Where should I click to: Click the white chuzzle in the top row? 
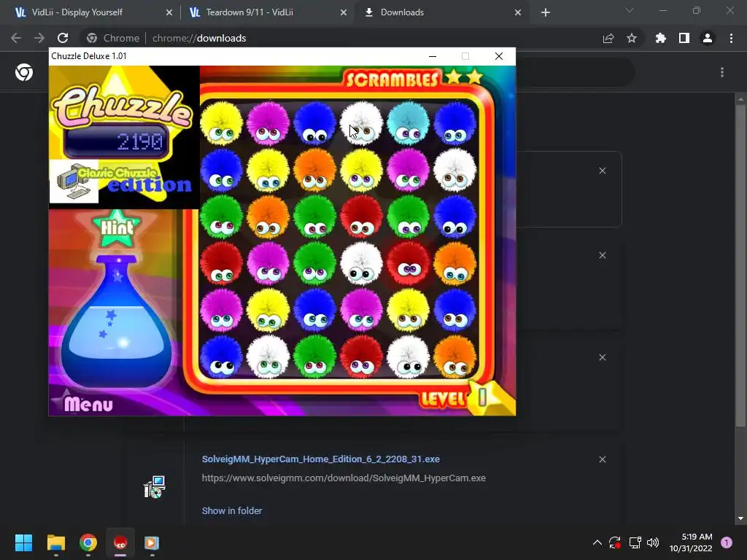point(361,123)
